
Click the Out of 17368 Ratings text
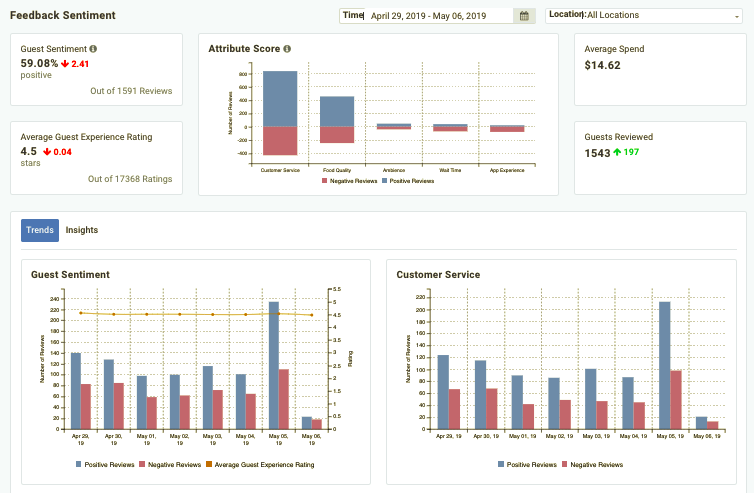coord(130,179)
